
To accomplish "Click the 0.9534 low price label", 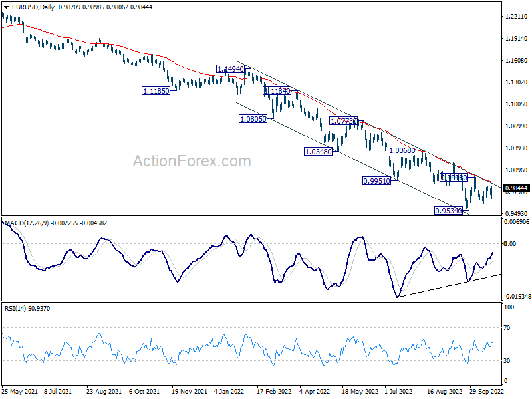I will click(x=448, y=211).
